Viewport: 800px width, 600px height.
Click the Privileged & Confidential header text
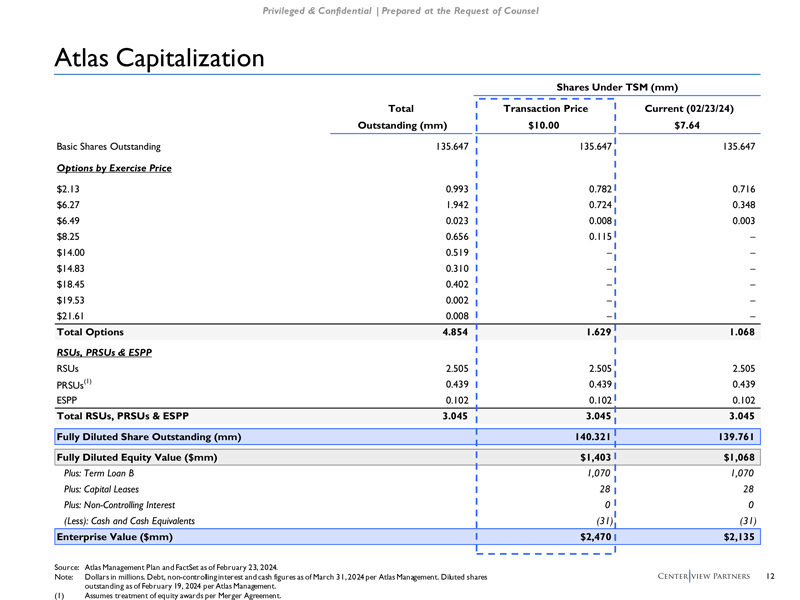pos(399,10)
